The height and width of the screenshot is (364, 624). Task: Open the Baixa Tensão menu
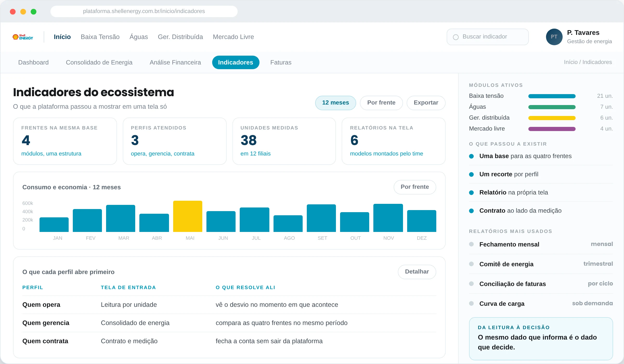[100, 37]
